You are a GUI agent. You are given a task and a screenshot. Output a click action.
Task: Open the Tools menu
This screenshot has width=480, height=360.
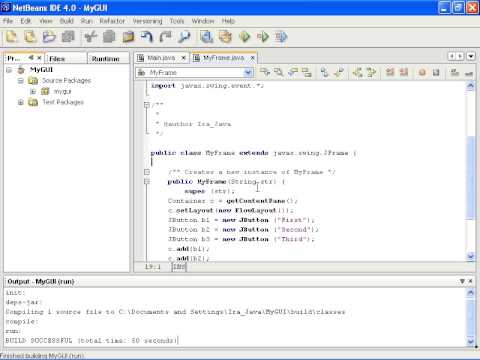click(x=177, y=21)
